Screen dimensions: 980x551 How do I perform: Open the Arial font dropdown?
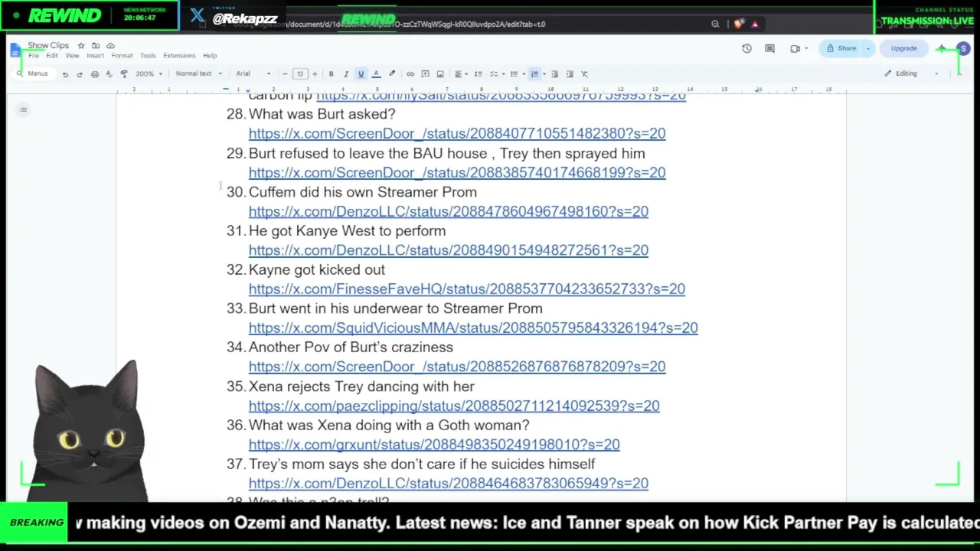point(253,74)
